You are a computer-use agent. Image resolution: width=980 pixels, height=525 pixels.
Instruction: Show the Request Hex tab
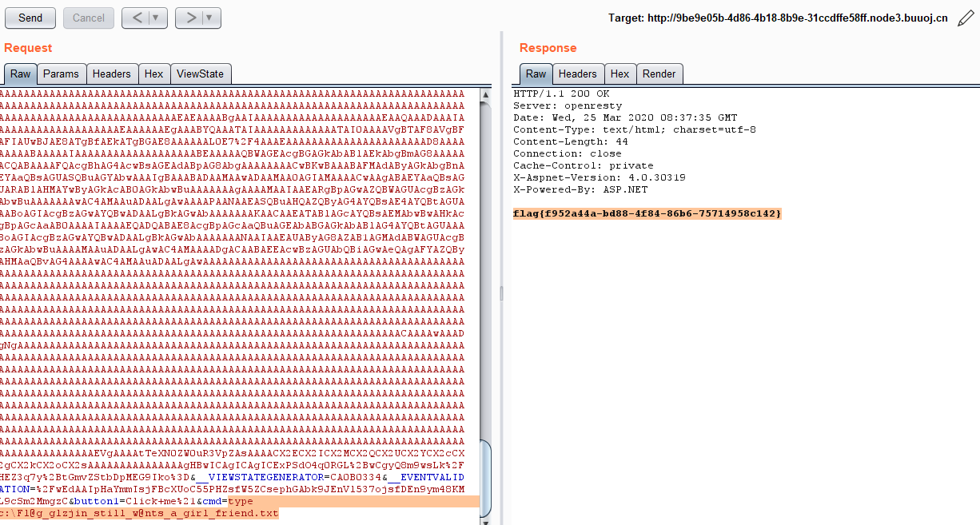pos(153,74)
